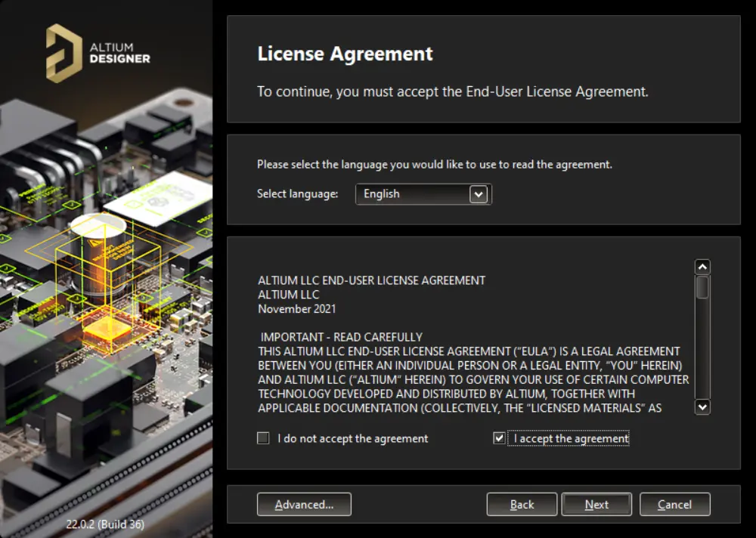Click the agreement scrollbar thumb
The image size is (756, 538).
coord(702,287)
